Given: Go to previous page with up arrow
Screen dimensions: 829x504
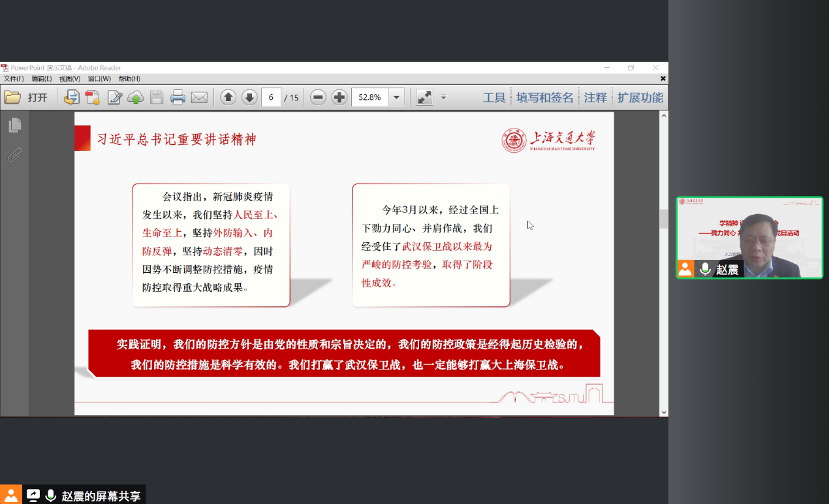Looking at the screenshot, I should pos(228,97).
